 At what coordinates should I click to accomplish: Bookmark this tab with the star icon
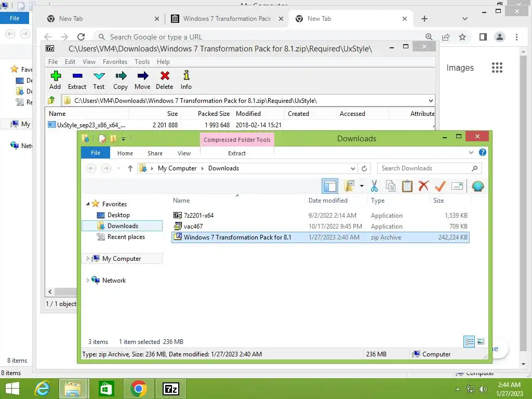click(x=462, y=37)
